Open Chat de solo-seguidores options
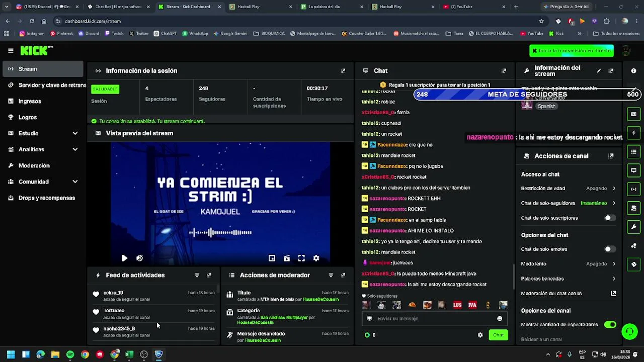Viewport: 644px width, 362px height. 569,203
